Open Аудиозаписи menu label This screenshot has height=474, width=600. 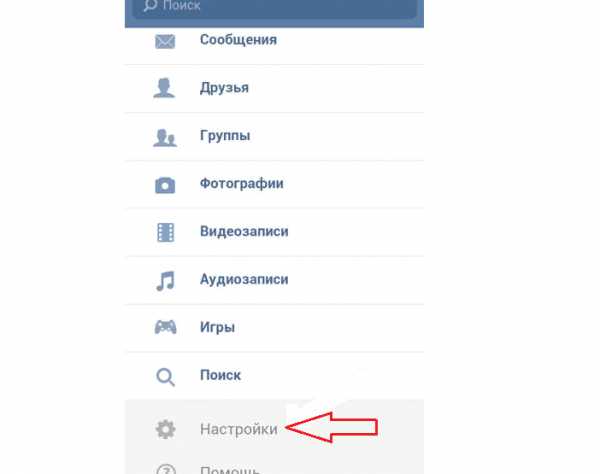pos(244,279)
